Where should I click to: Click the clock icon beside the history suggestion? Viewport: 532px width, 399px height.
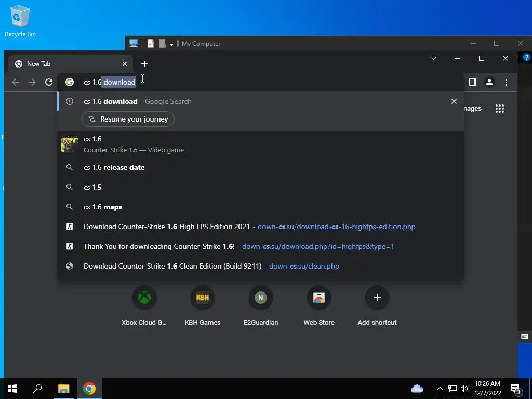click(x=70, y=101)
